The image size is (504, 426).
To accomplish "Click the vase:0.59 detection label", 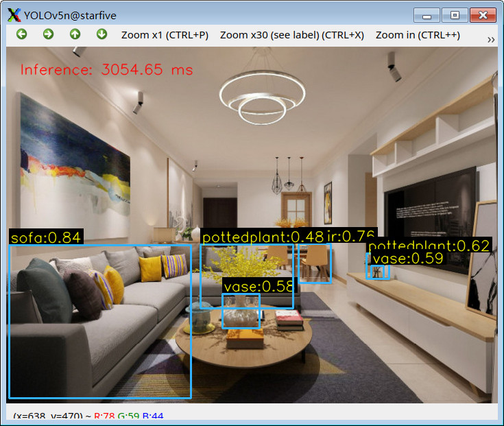I will pyautogui.click(x=407, y=259).
